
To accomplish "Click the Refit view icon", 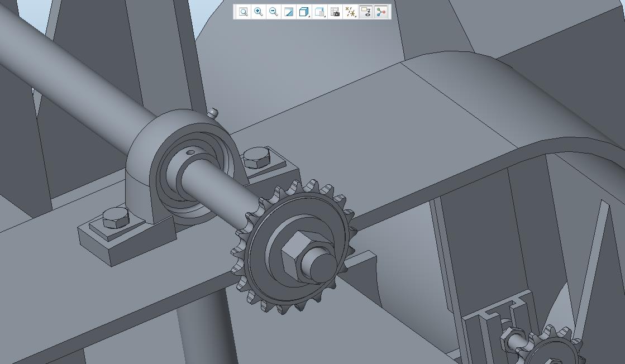I will (243, 12).
